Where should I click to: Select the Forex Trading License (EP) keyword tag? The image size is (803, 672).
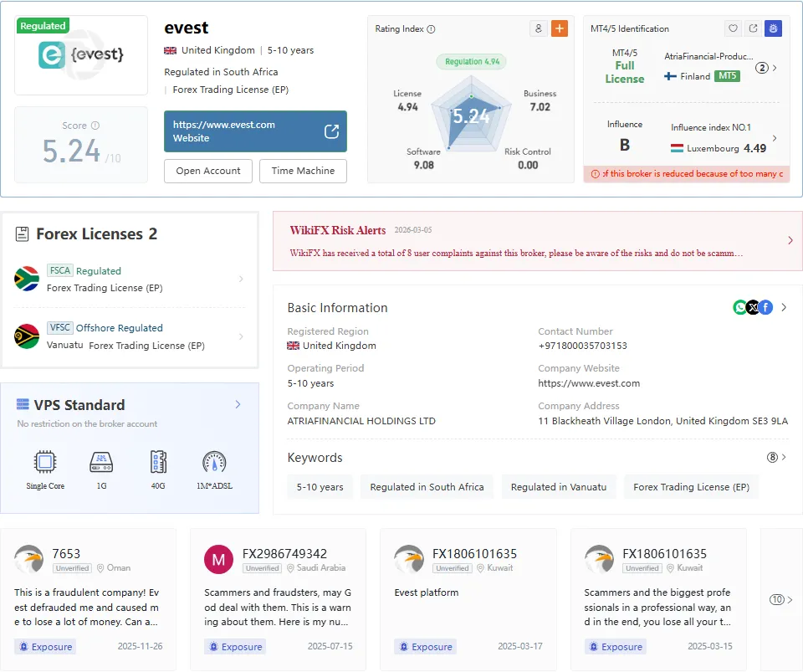691,487
